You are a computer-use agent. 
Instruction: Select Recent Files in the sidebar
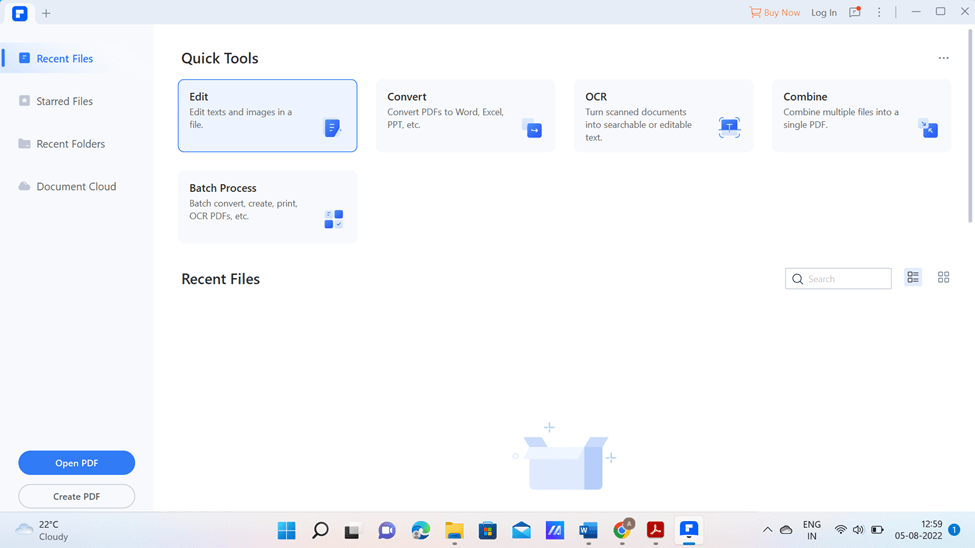point(76,58)
